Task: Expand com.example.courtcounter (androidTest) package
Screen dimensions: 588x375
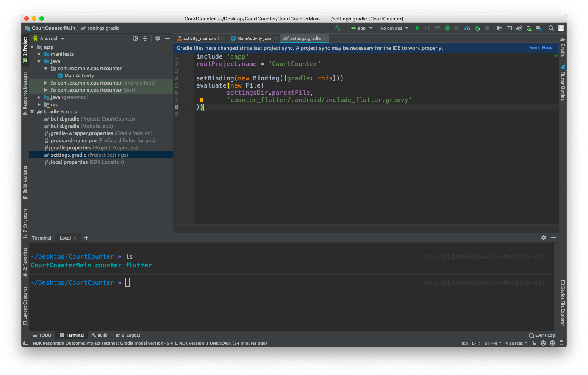Action: point(46,83)
